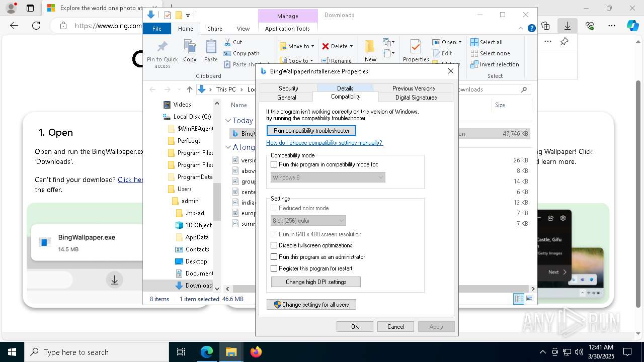This screenshot has height=362, width=644.
Task: Click Explorer search magnifier icon
Action: (x=524, y=89)
